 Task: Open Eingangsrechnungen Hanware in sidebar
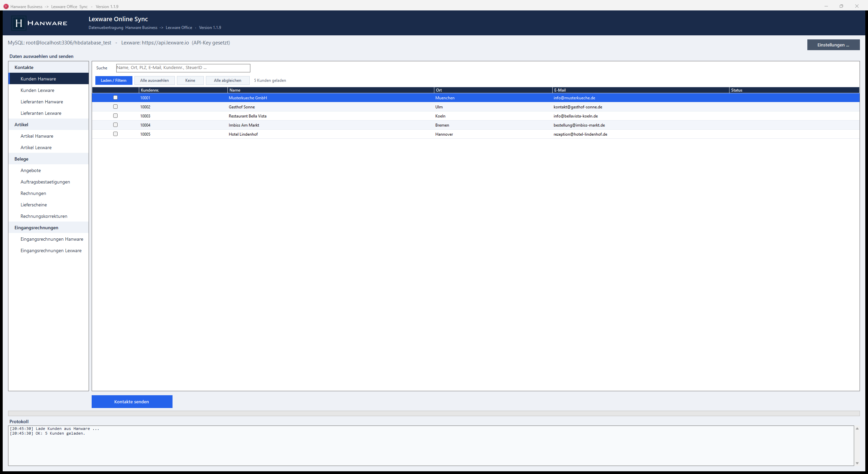coord(49,239)
